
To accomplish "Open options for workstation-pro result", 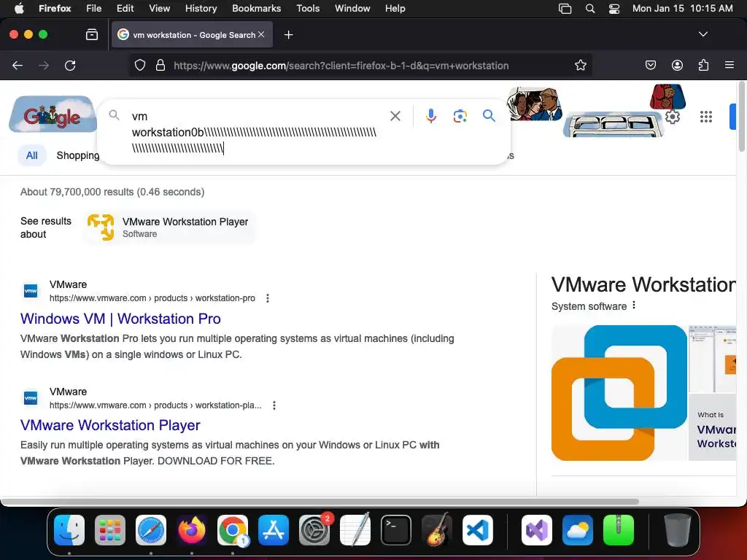I will click(268, 298).
